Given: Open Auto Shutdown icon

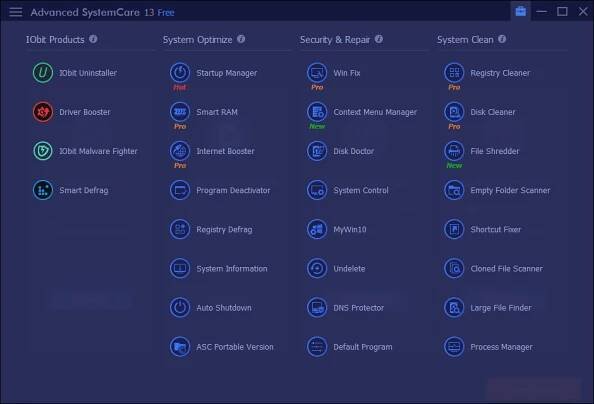Looking at the screenshot, I should point(180,307).
